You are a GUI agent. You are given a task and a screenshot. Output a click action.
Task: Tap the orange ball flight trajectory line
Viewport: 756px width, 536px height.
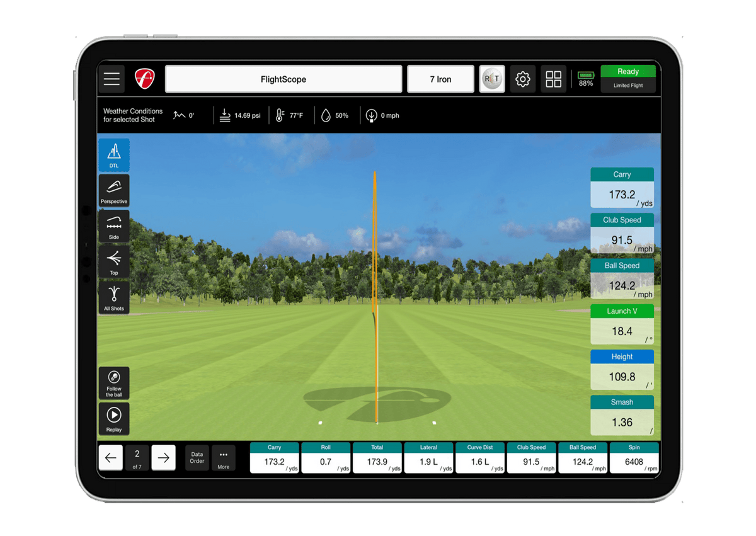pyautogui.click(x=375, y=296)
